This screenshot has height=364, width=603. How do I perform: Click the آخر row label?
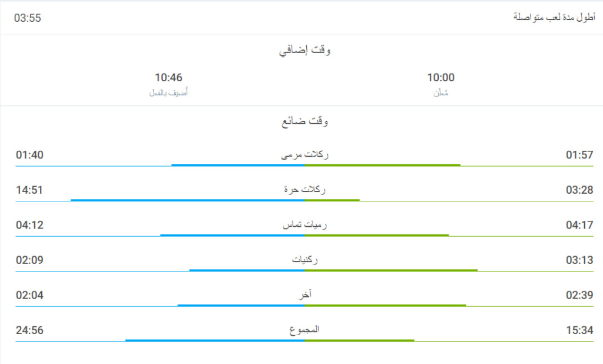click(305, 295)
